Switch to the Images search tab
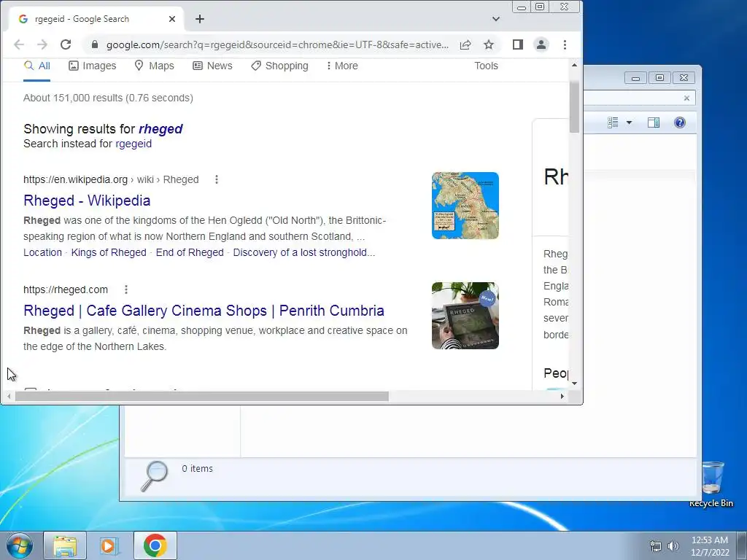 [x=93, y=66]
